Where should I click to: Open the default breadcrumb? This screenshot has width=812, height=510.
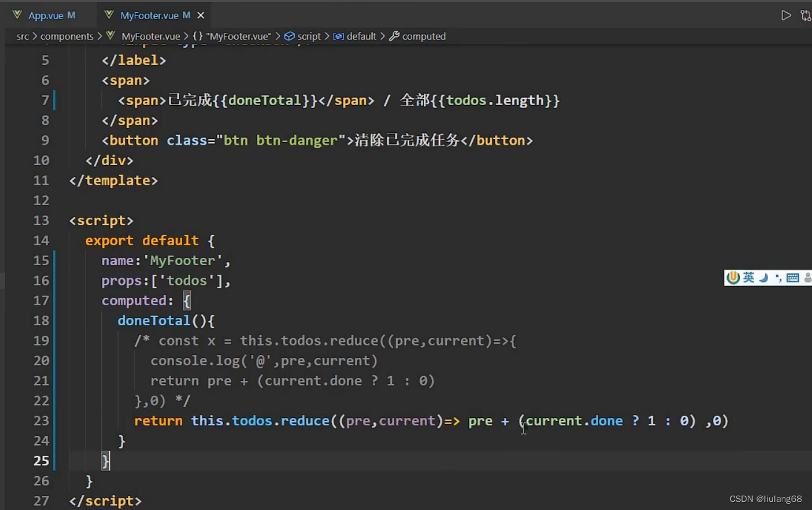355,36
